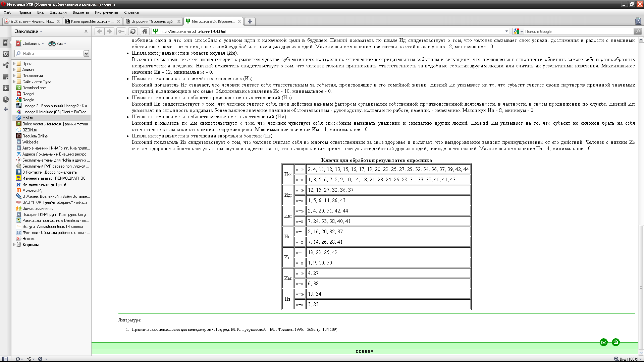The height and width of the screenshot is (362, 644).
Task: Click the address bar URL field
Action: tap(330, 32)
